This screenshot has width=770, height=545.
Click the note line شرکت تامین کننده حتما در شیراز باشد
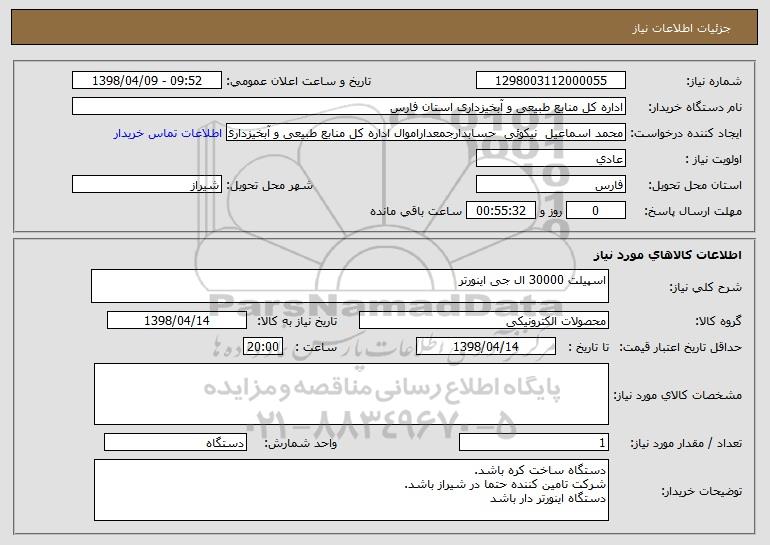tap(505, 485)
